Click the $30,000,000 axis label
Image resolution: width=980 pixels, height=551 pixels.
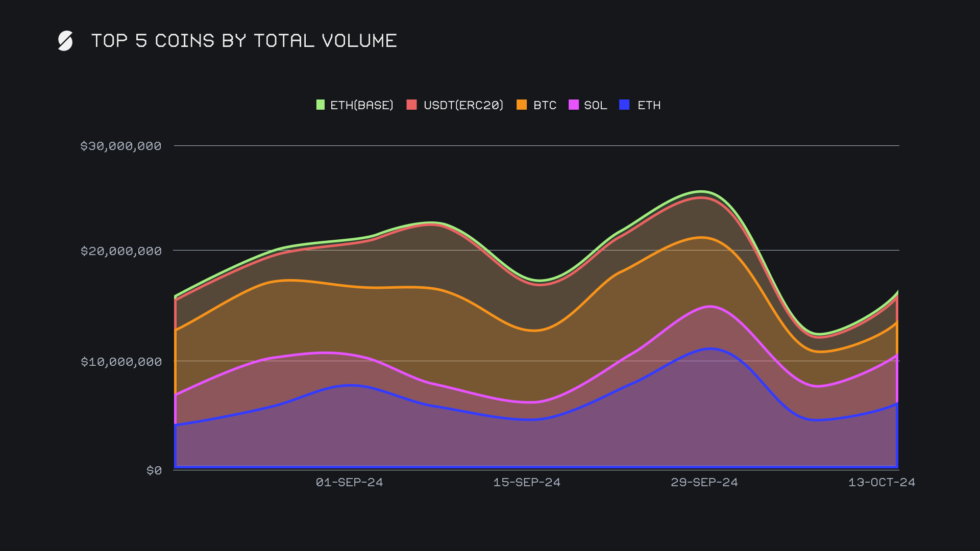tap(121, 146)
